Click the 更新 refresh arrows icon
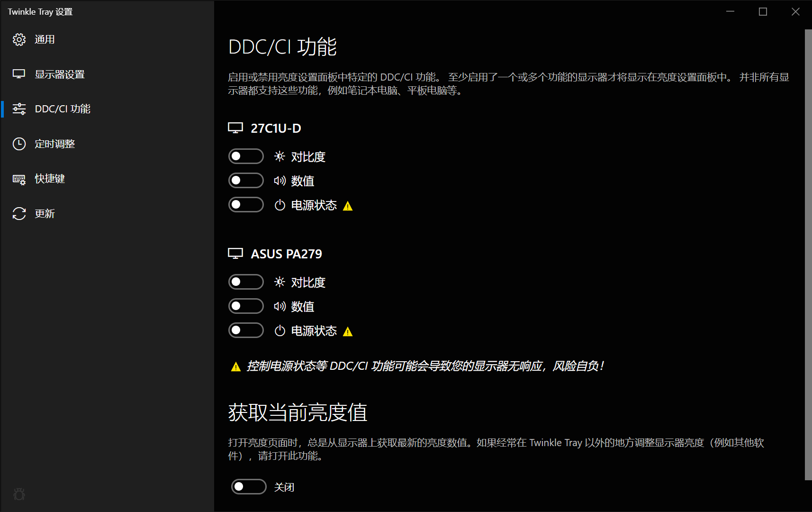This screenshot has width=812, height=512. point(19,214)
